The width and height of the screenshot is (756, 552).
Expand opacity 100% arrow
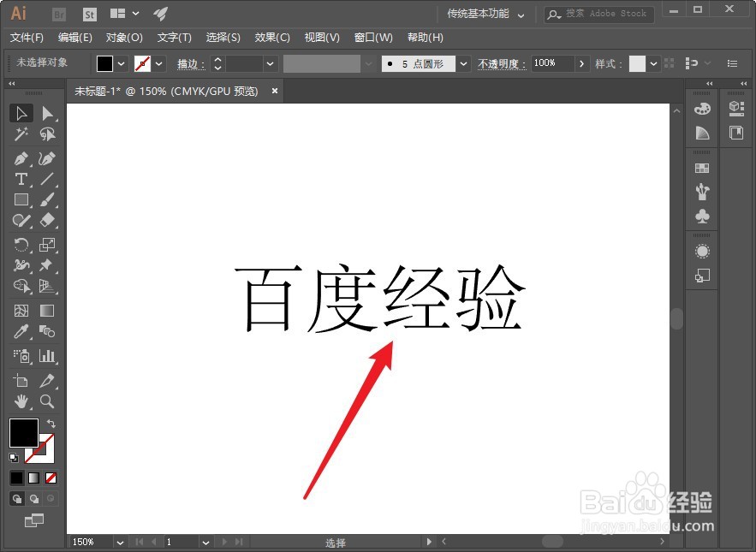pos(582,63)
